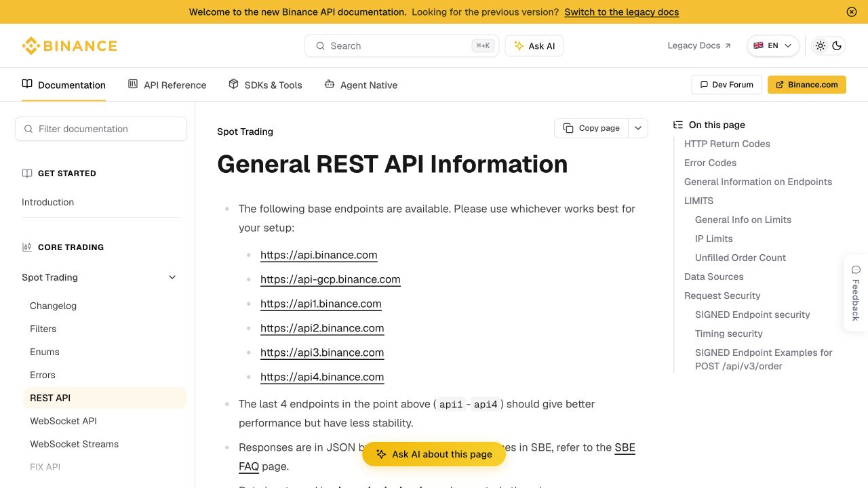
Task: Open https://api.binance.com link
Action: coord(319,255)
